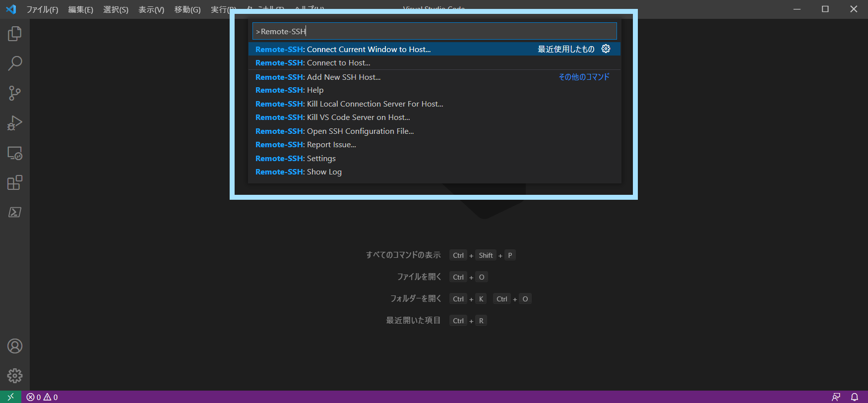Viewport: 868px width, 403px height.
Task: Select Kill VS Code Server on Host
Action: 434,117
